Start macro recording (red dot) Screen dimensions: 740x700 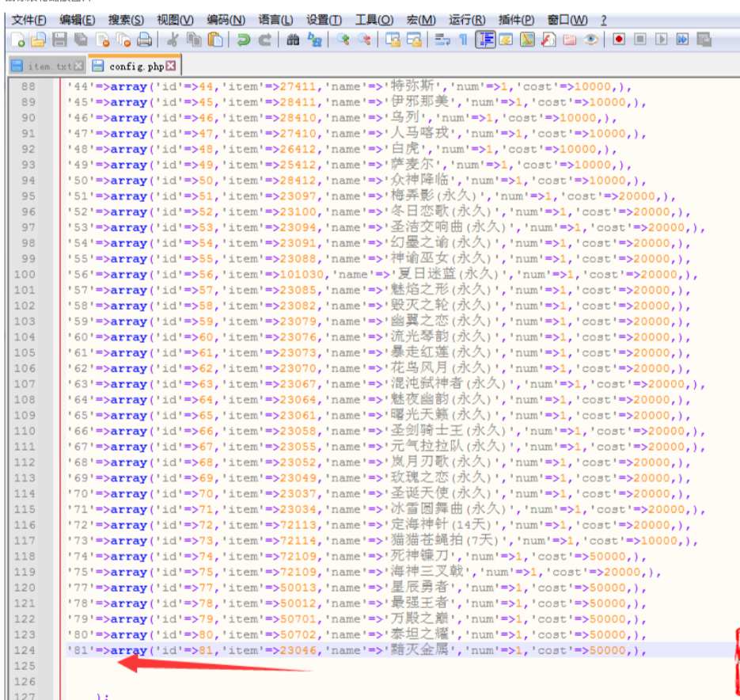pyautogui.click(x=619, y=40)
